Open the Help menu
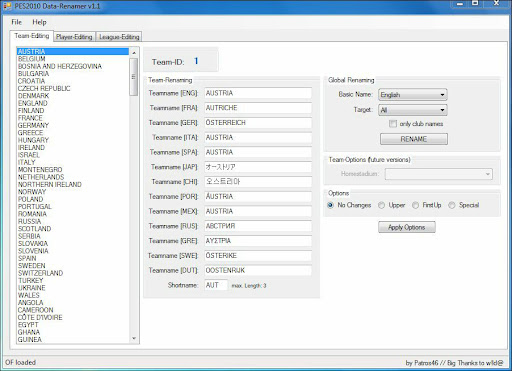Viewport: 512px width, 371px height. point(39,22)
